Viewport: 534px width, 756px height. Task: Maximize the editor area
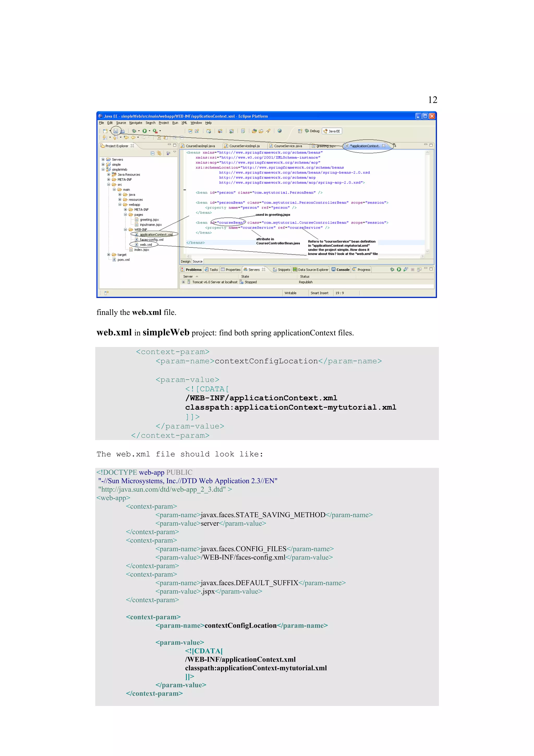tap(431, 145)
